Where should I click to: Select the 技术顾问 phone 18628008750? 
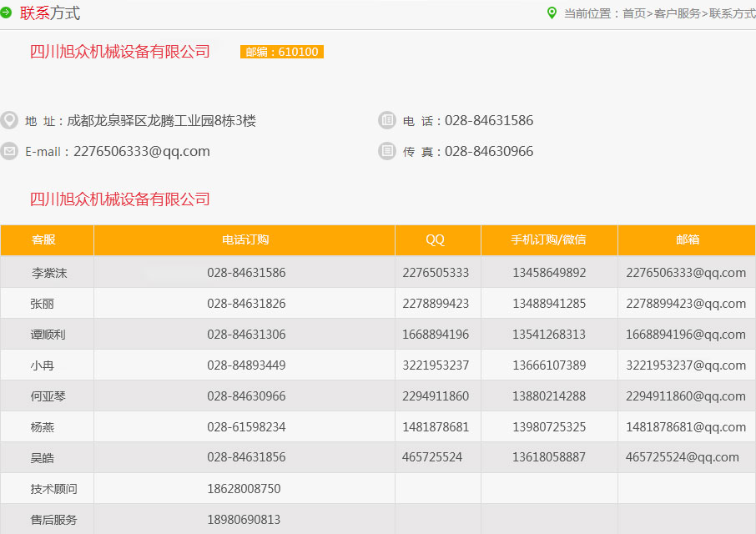point(244,489)
